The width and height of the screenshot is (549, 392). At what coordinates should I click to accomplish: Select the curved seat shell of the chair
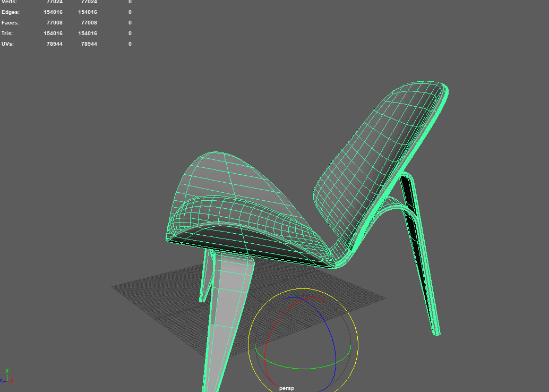(239, 212)
